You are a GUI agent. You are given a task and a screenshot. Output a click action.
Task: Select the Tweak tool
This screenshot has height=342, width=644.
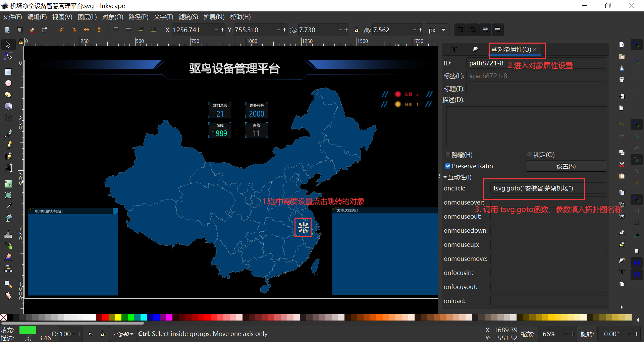(8, 234)
